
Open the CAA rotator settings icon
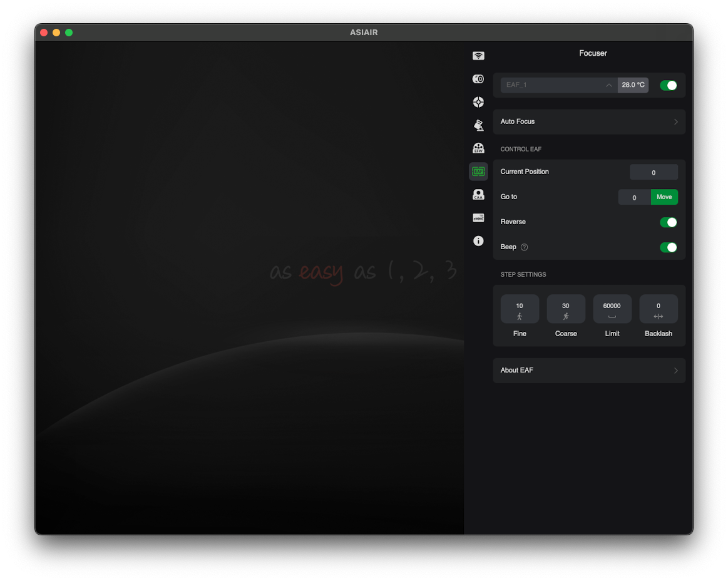[x=478, y=195]
